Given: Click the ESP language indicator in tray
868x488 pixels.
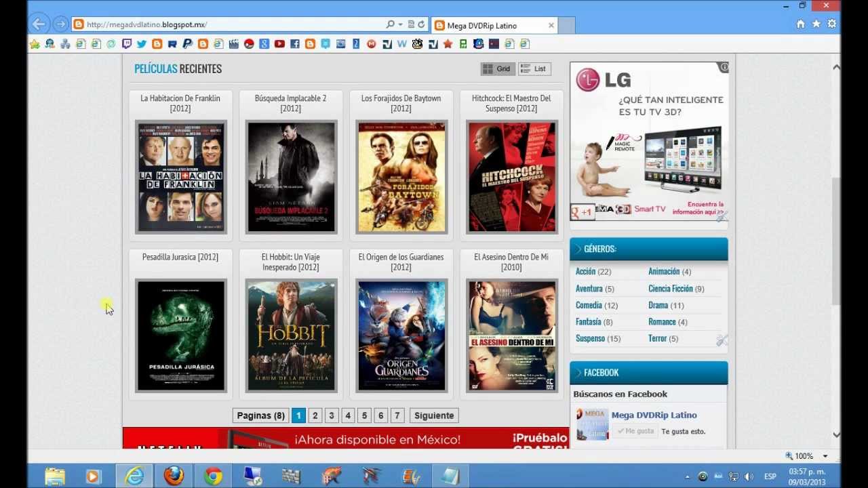Looking at the screenshot, I should point(770,476).
